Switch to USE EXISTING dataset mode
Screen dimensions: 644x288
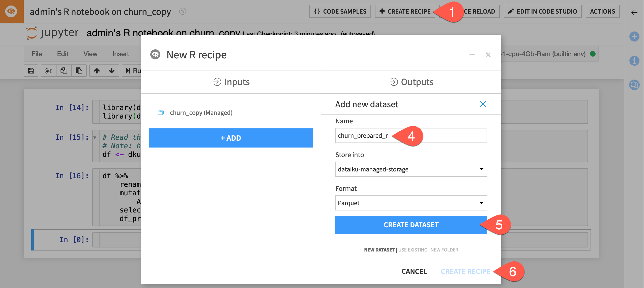(413, 250)
